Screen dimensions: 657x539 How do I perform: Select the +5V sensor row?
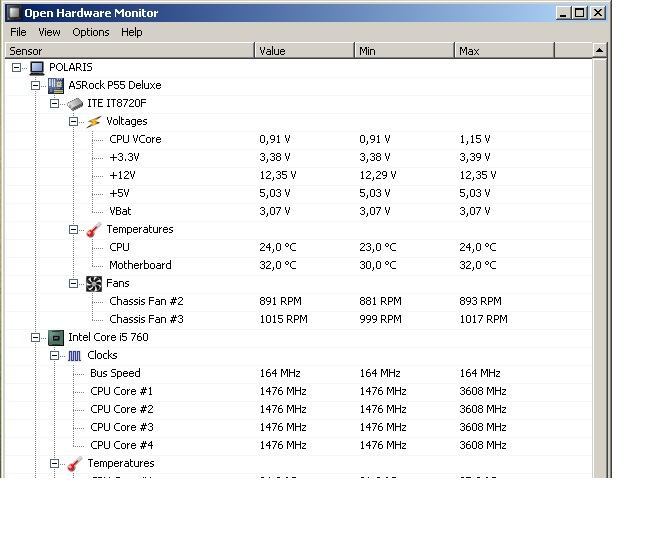click(299, 194)
